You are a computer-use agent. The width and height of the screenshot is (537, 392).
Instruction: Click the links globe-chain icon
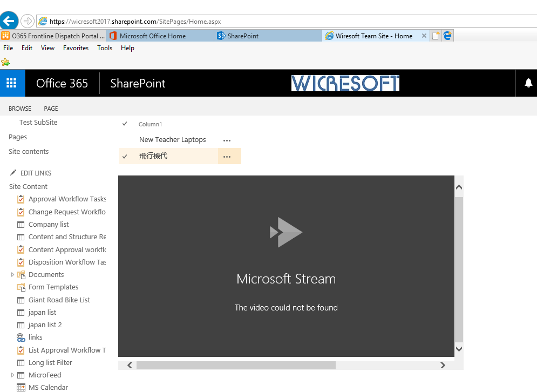pos(21,337)
